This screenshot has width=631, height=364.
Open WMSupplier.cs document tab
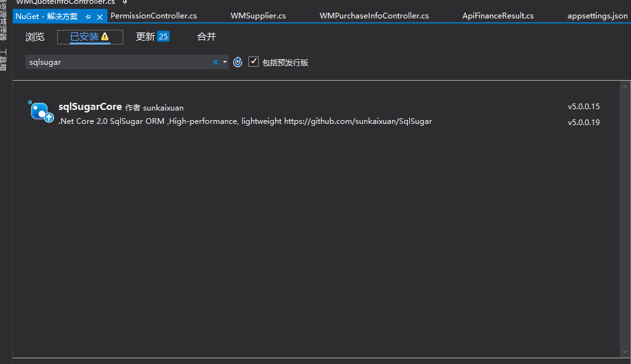coord(258,16)
